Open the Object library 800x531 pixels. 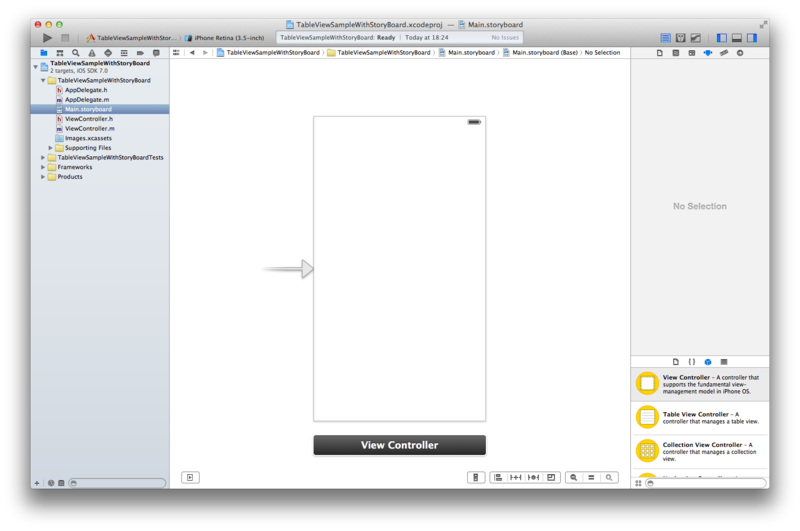tap(708, 362)
